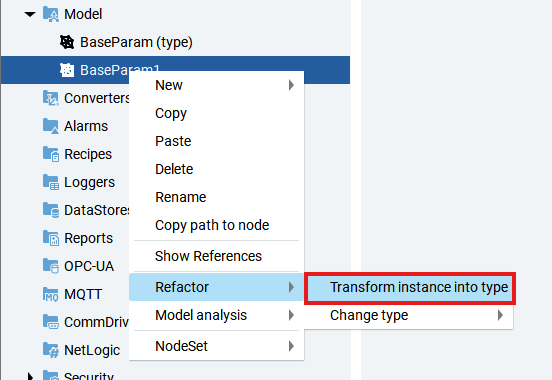Collapse the Model folder arrow
The image size is (552, 380).
coord(30,14)
